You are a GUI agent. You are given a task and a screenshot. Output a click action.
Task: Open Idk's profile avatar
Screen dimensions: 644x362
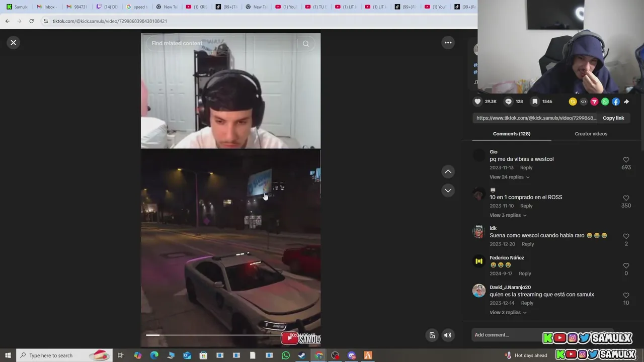(479, 231)
